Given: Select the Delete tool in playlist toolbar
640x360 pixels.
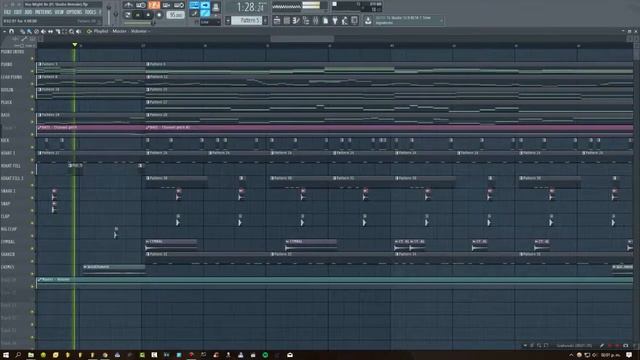Looking at the screenshot, I should pos(36,31).
